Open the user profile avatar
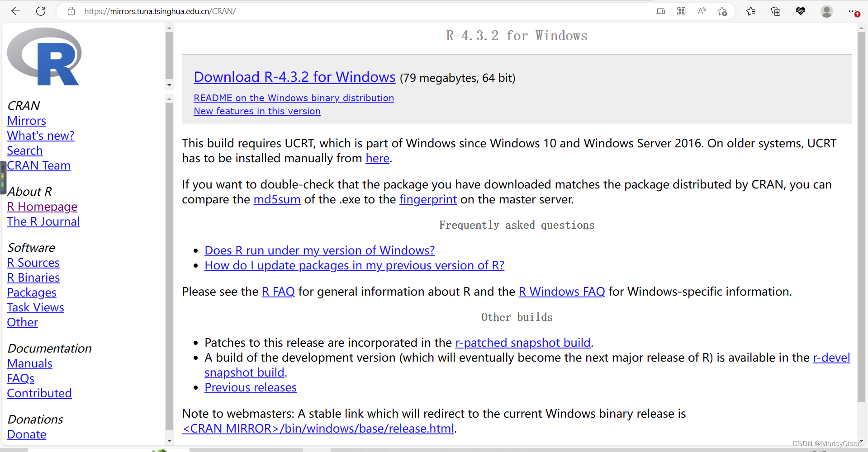The image size is (868, 452). click(x=827, y=11)
